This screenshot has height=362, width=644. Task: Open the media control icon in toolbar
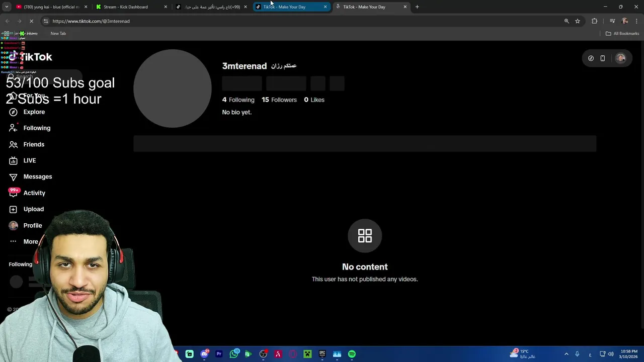pyautogui.click(x=612, y=21)
